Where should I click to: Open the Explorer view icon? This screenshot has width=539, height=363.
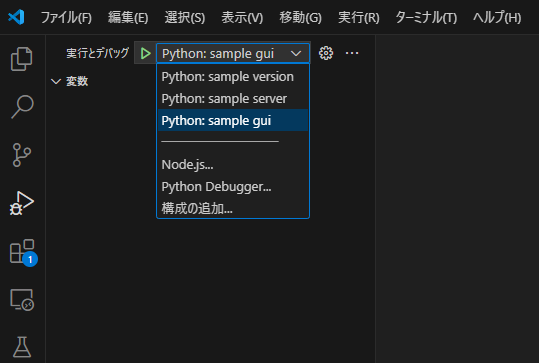(x=22, y=59)
